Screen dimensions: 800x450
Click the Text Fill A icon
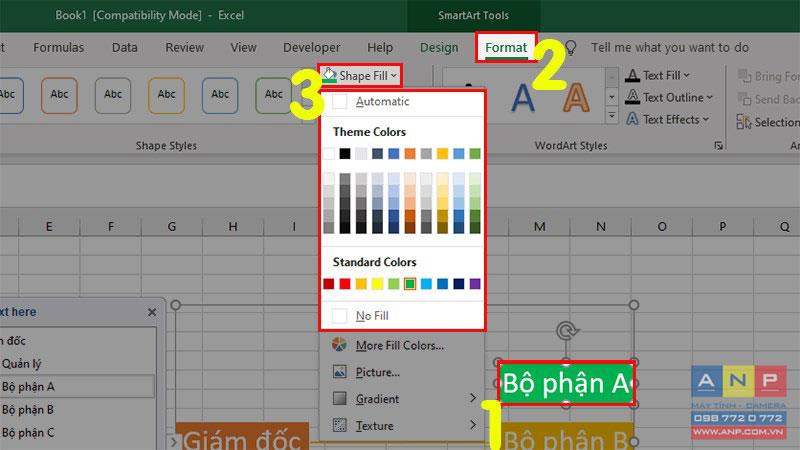click(632, 76)
